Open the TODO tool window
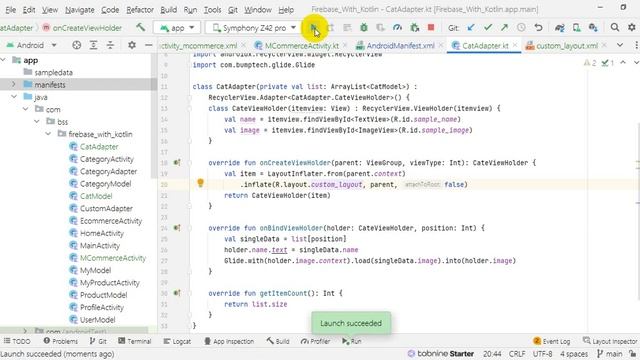This screenshot has height=360, width=640. 17,341
